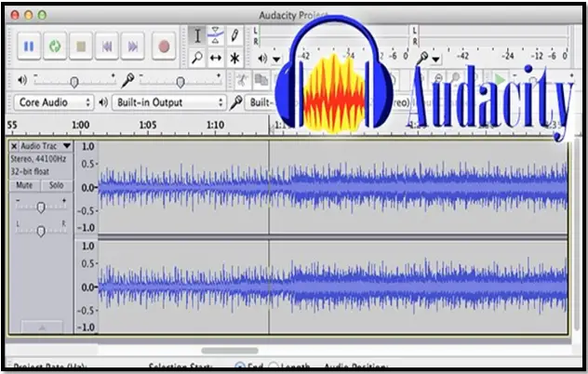Select the End radio button
This screenshot has width=588, height=374.
tap(241, 367)
